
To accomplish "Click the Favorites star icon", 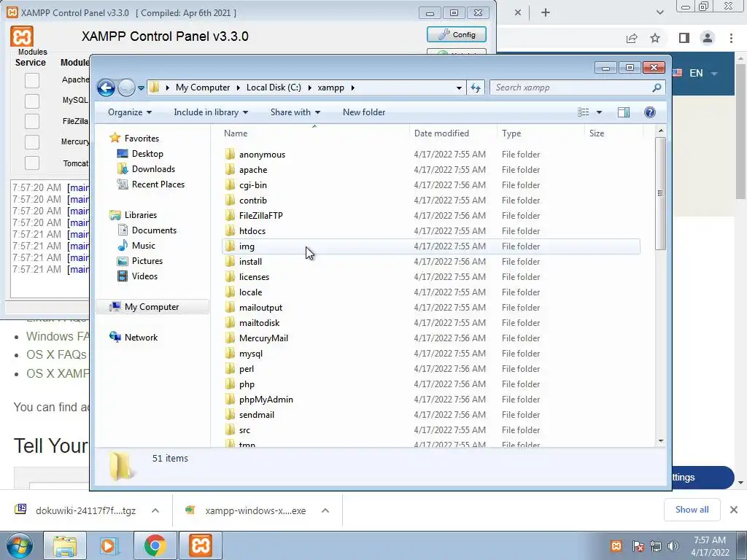I will [115, 138].
